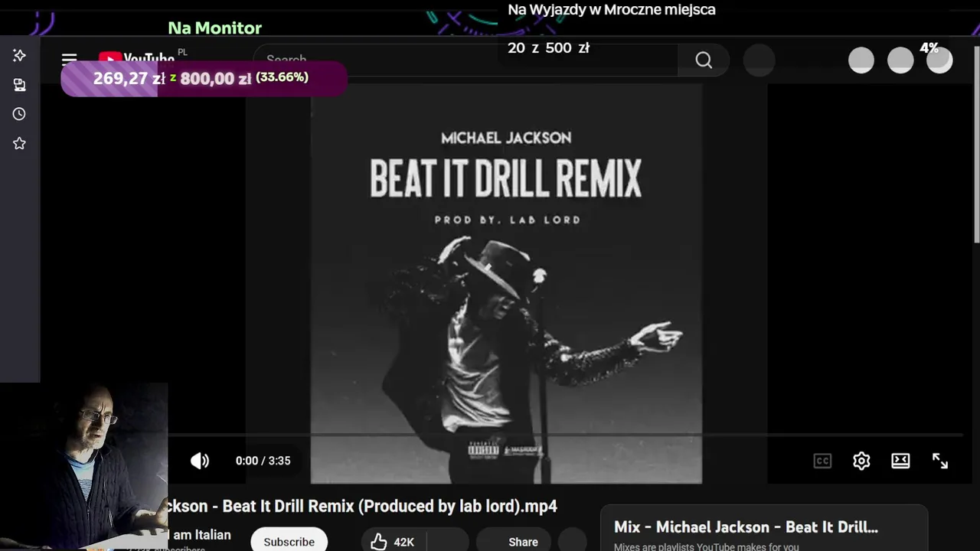The height and width of the screenshot is (551, 980).
Task: Click the magnifier search button
Action: click(x=704, y=60)
